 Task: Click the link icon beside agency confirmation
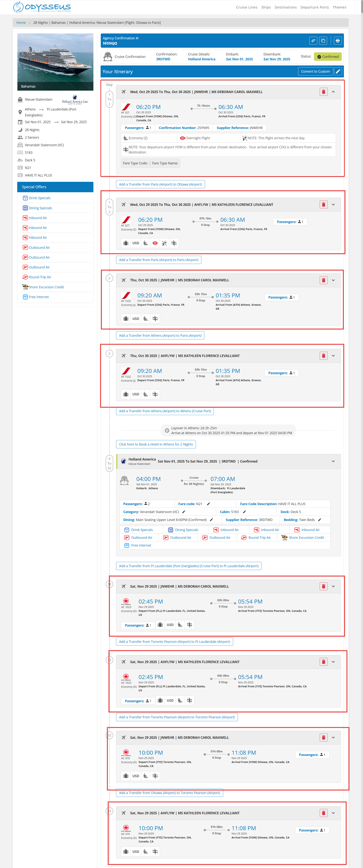pos(313,41)
